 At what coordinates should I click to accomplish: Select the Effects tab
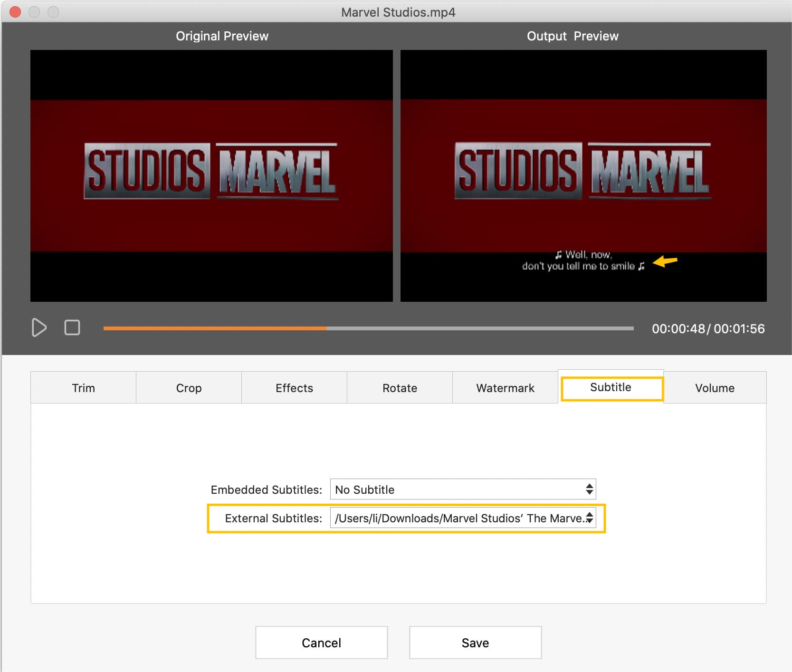pos(294,388)
